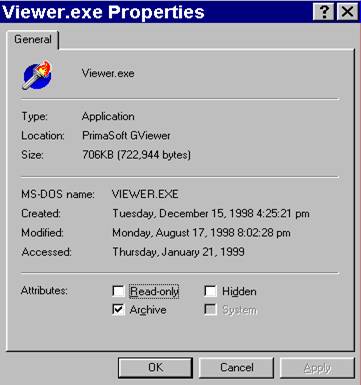
Task: Click the question mark help button
Action: point(324,13)
